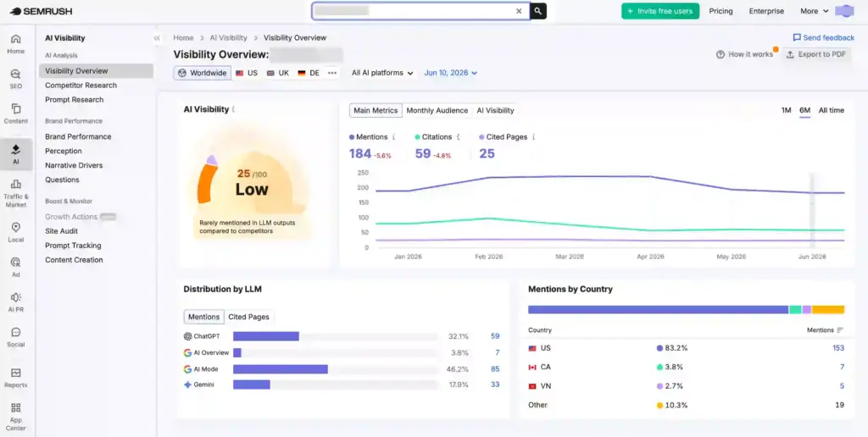
Task: Collapse the AI Visibility side panel
Action: (157, 38)
